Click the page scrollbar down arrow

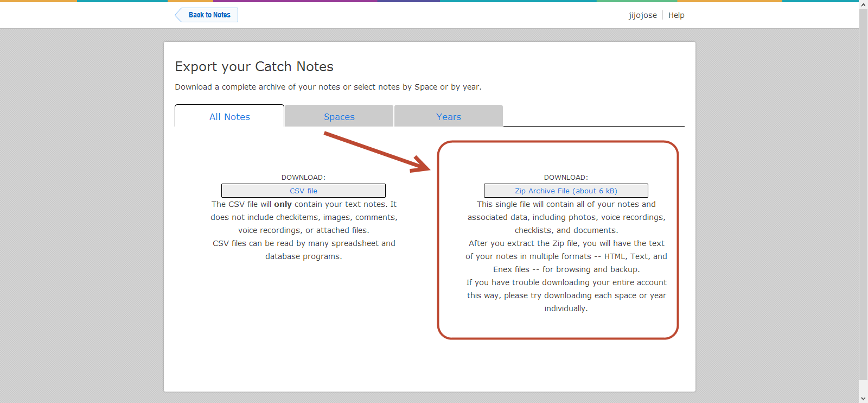pyautogui.click(x=863, y=399)
